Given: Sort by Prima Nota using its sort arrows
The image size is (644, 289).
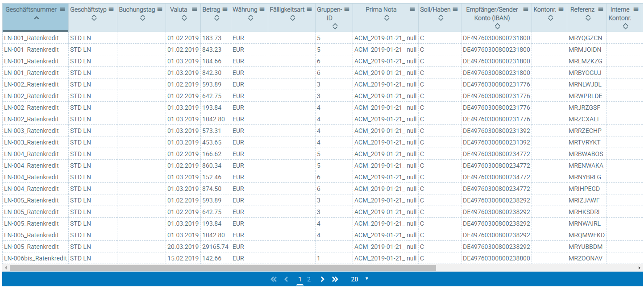Looking at the screenshot, I should [386, 18].
